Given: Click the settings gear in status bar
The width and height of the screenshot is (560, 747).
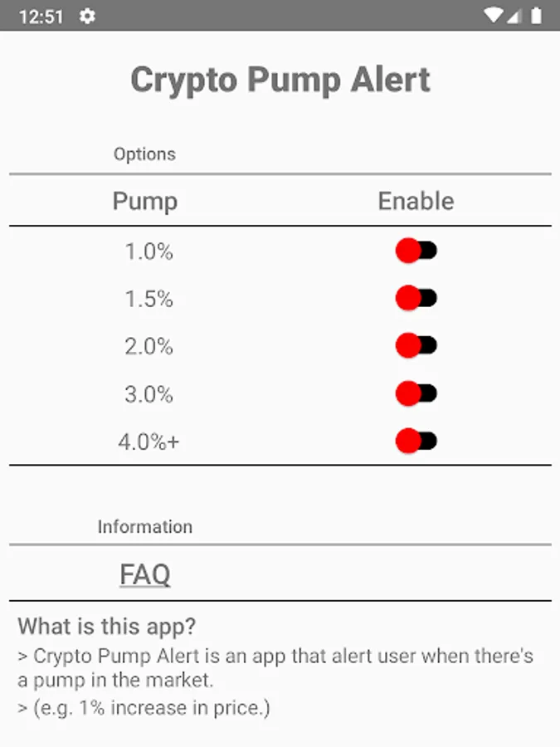Looking at the screenshot, I should pyautogui.click(x=87, y=16).
